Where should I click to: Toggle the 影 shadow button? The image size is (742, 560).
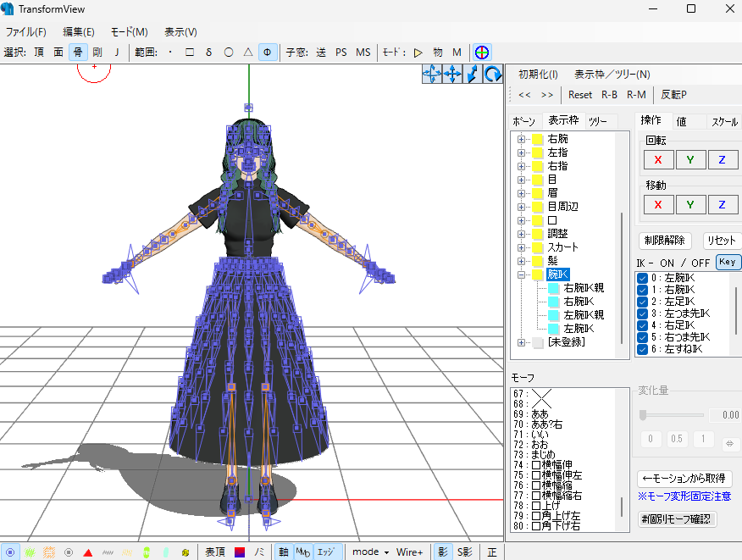pos(442,552)
